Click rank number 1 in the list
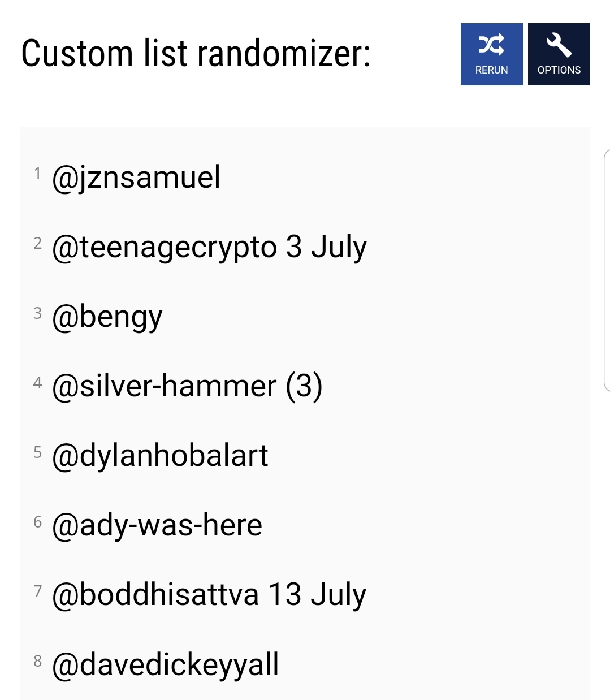The height and width of the screenshot is (700, 610). pos(37,174)
